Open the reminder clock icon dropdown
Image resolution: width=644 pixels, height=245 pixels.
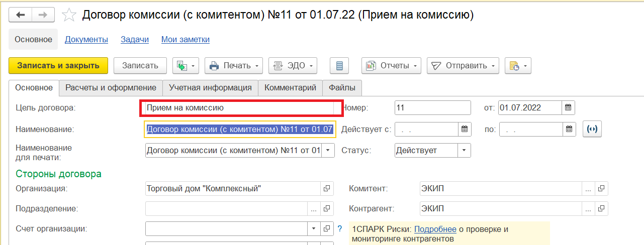[x=518, y=65]
